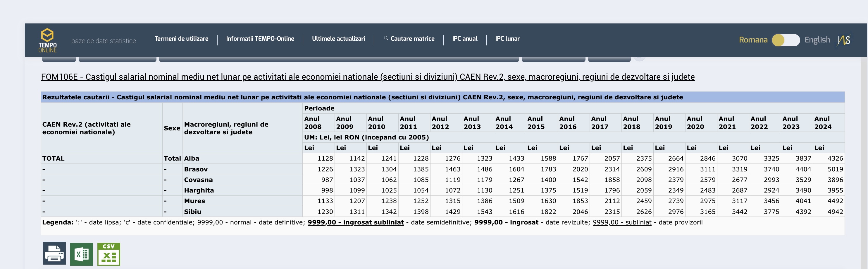Print the results table with printer icon

pyautogui.click(x=54, y=253)
